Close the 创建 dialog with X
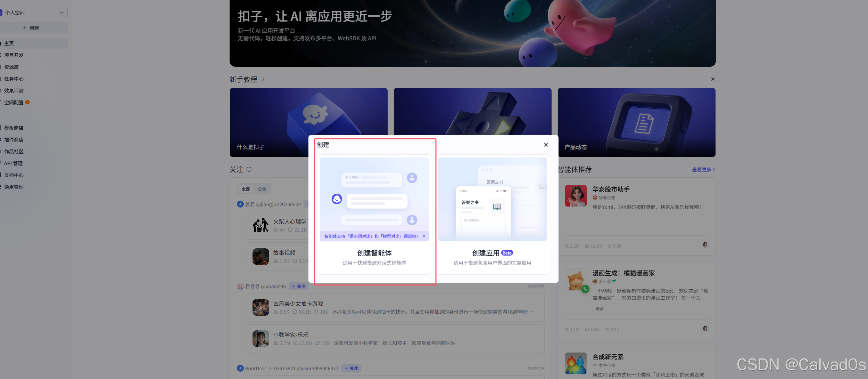Image resolution: width=868 pixels, height=379 pixels. pyautogui.click(x=546, y=145)
